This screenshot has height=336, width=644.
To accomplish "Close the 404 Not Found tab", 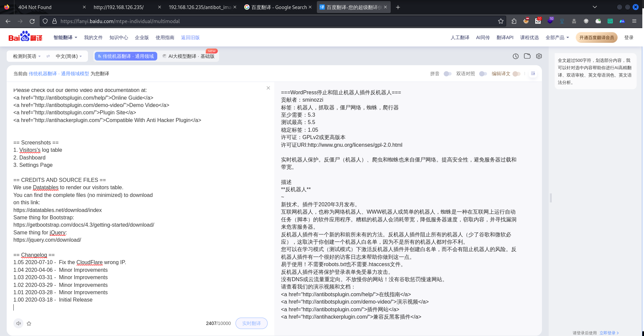I will [x=84, y=7].
